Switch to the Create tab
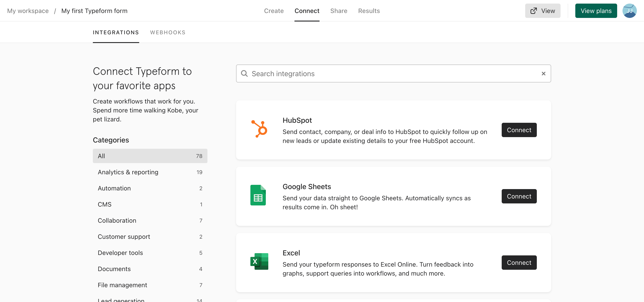Screen dimensions: 644x302 pyautogui.click(x=274, y=11)
